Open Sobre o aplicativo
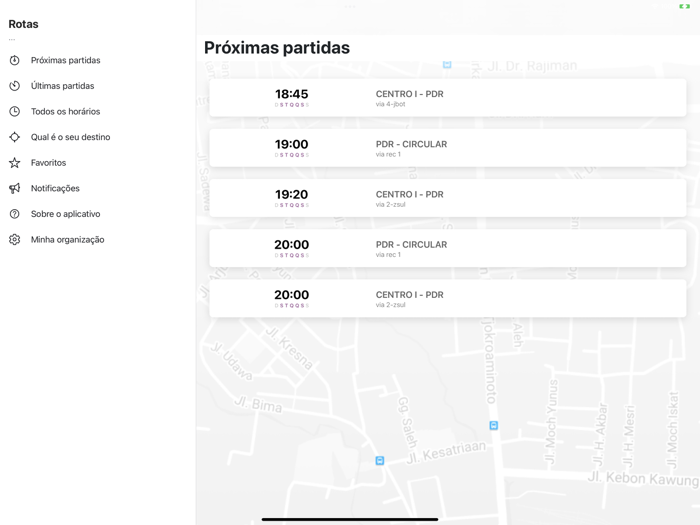 coord(66,214)
